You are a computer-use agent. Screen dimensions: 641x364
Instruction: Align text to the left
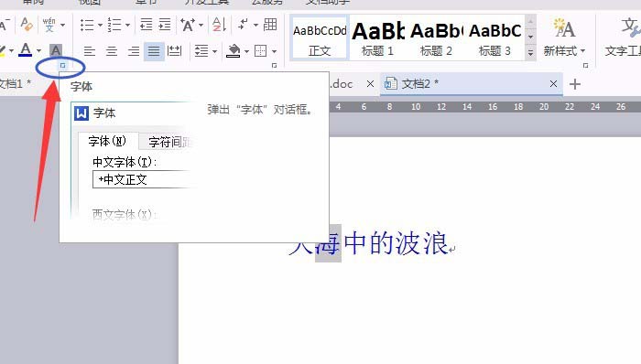click(x=90, y=51)
